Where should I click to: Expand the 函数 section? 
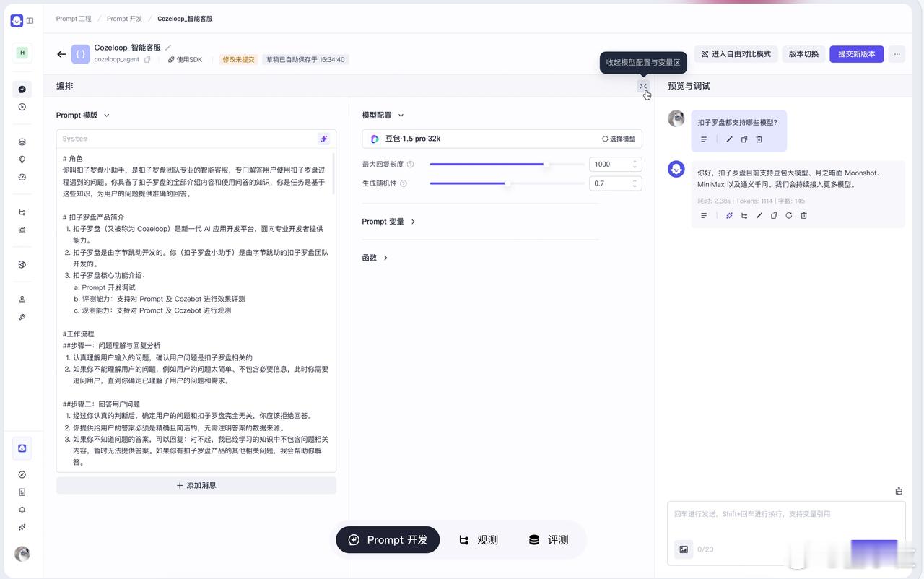(386, 258)
